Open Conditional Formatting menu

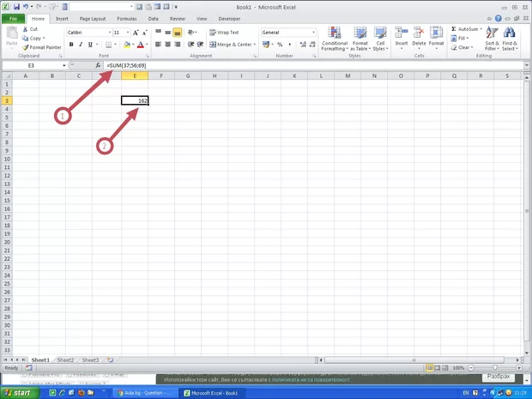point(335,39)
